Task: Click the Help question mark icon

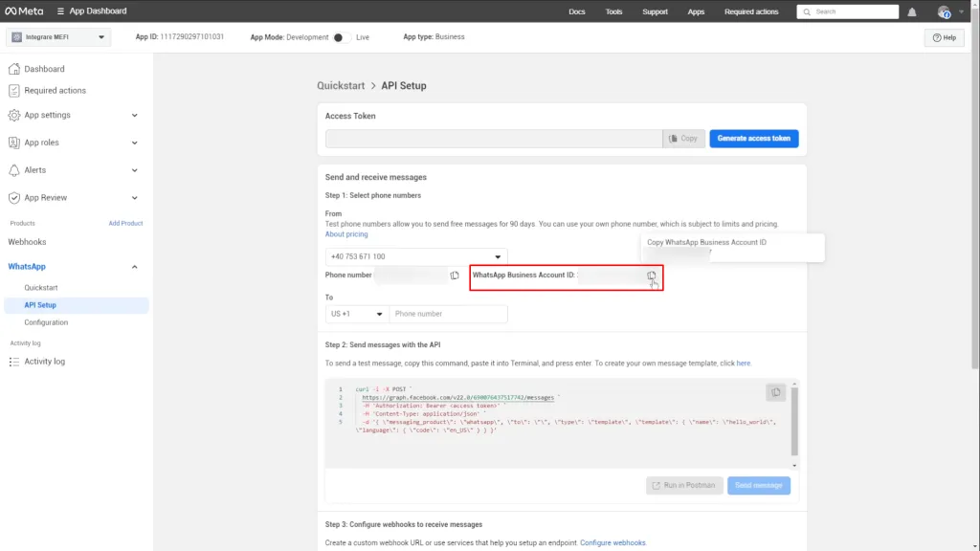Action: tap(936, 37)
